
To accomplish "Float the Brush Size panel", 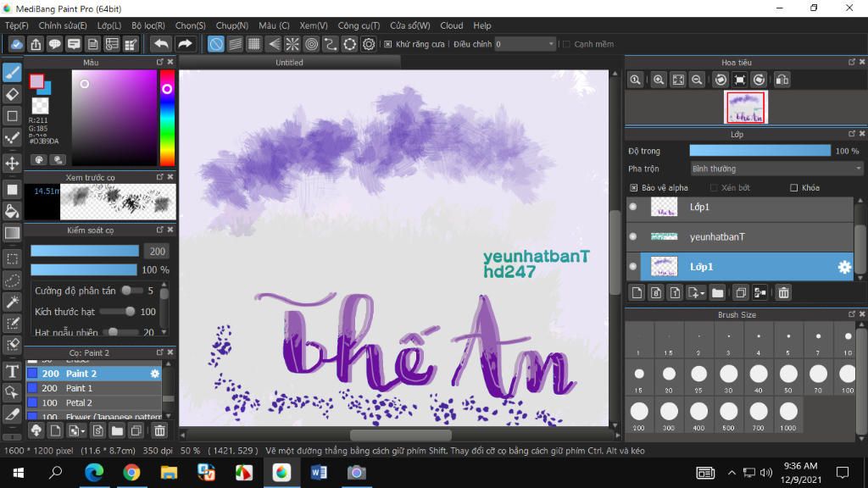I will [x=852, y=314].
